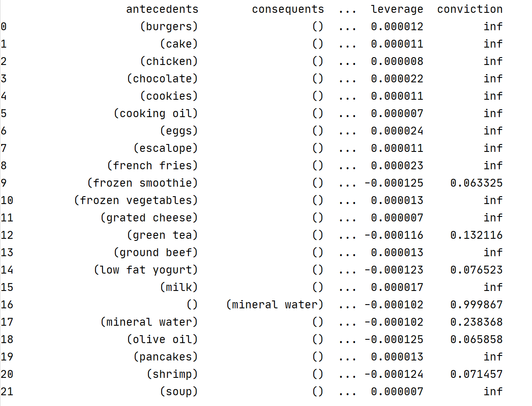This screenshot has width=532, height=406.
Task: Select the (low fat yogurt) antecedent
Action: tap(146, 270)
